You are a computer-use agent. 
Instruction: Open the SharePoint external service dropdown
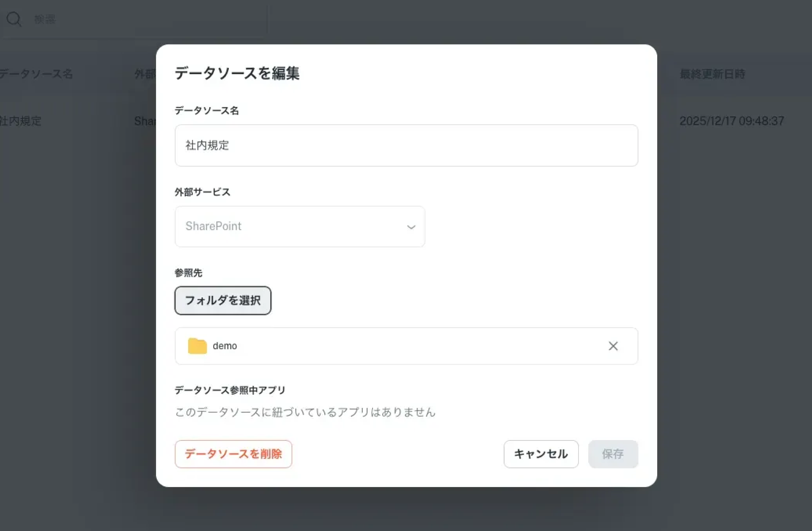299,226
